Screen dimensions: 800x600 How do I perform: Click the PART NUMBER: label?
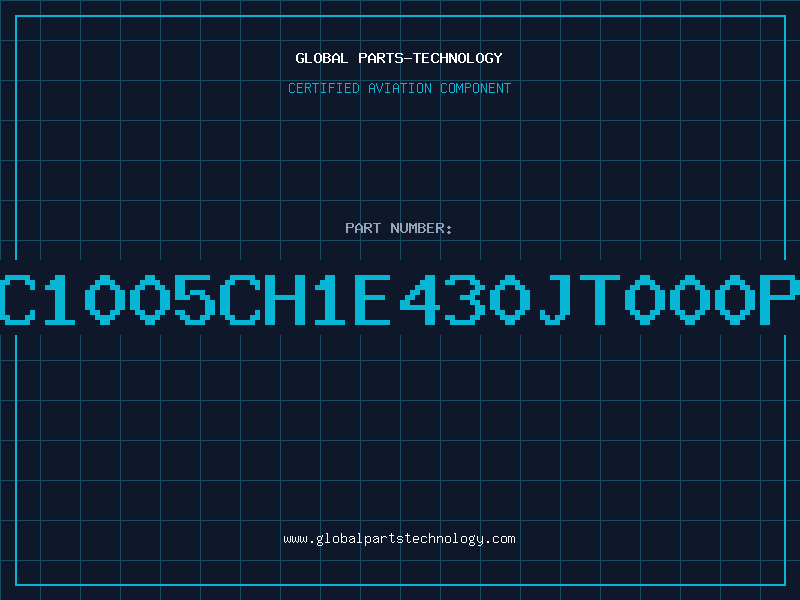coord(399,228)
